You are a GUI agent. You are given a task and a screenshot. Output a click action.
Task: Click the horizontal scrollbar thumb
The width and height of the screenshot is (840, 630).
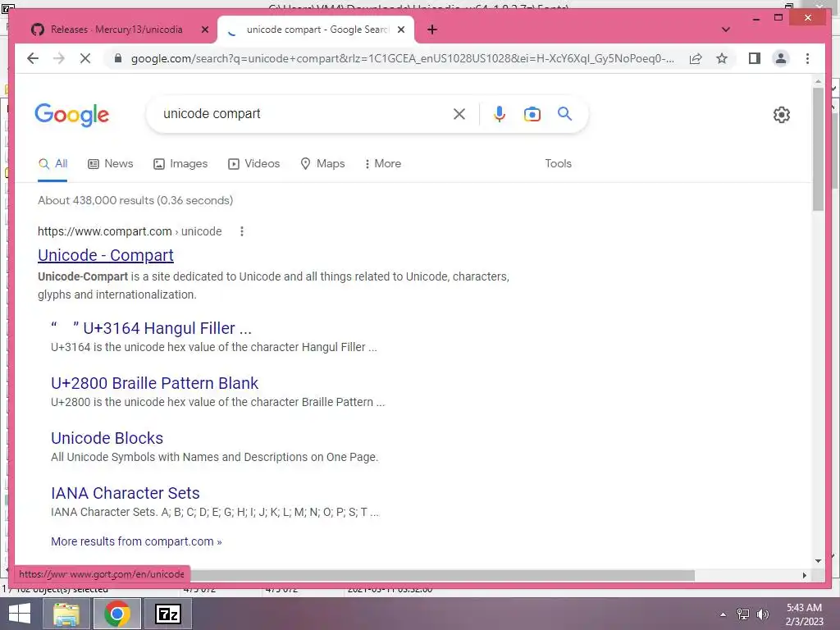point(442,575)
